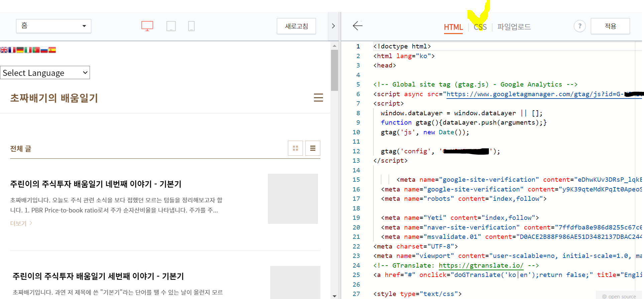The image size is (644, 299).
Task: Collapse preview pane with right chevron
Action: (333, 26)
